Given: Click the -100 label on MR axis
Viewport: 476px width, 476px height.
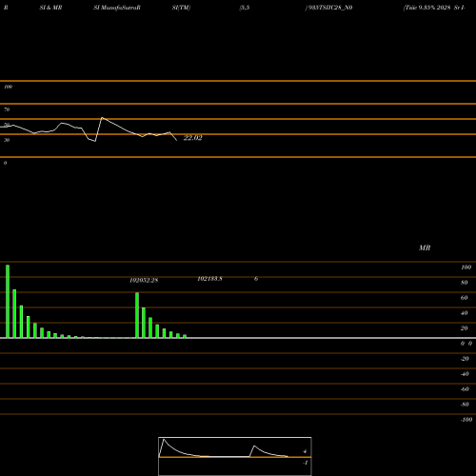Looking at the screenshot, I should [466, 420].
